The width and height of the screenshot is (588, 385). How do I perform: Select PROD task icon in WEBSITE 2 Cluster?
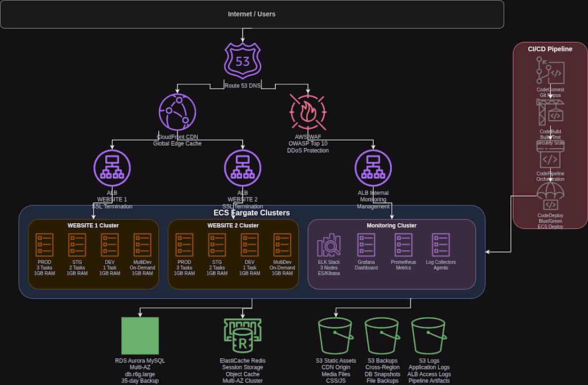[x=184, y=245]
